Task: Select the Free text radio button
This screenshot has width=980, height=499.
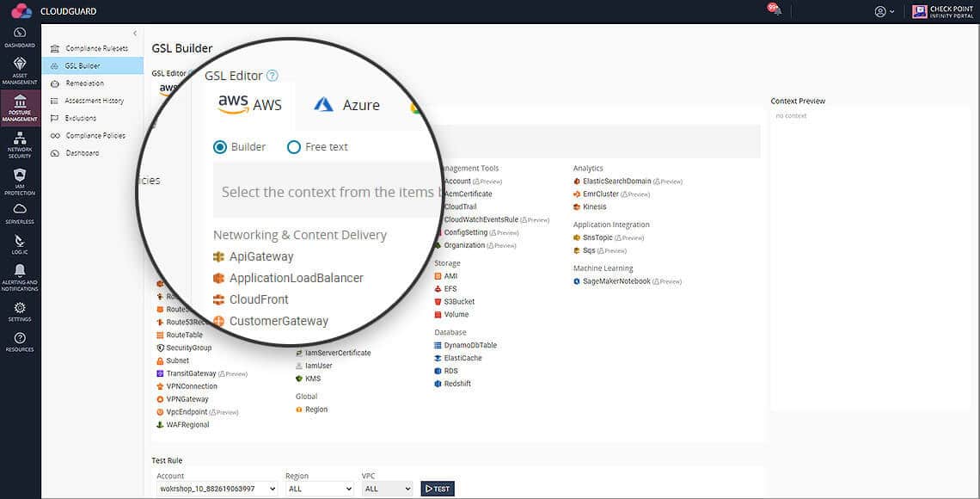Action: point(294,147)
